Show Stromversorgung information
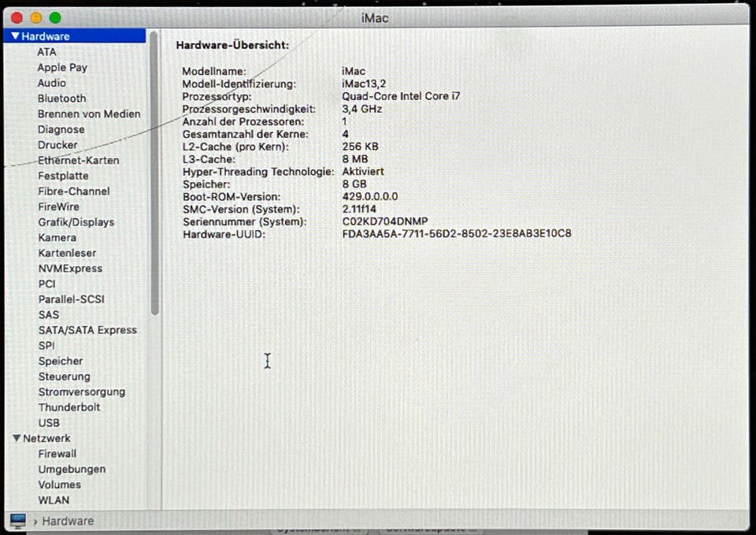The width and height of the screenshot is (756, 535). (82, 392)
